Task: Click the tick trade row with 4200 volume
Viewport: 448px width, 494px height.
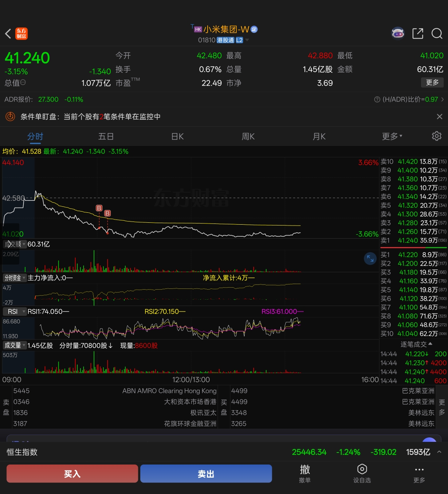Action: pyautogui.click(x=414, y=363)
